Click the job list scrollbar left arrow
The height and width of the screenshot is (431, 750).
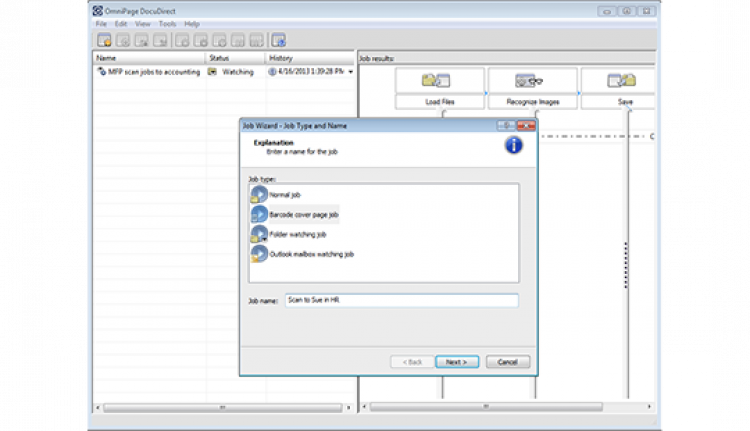98,408
